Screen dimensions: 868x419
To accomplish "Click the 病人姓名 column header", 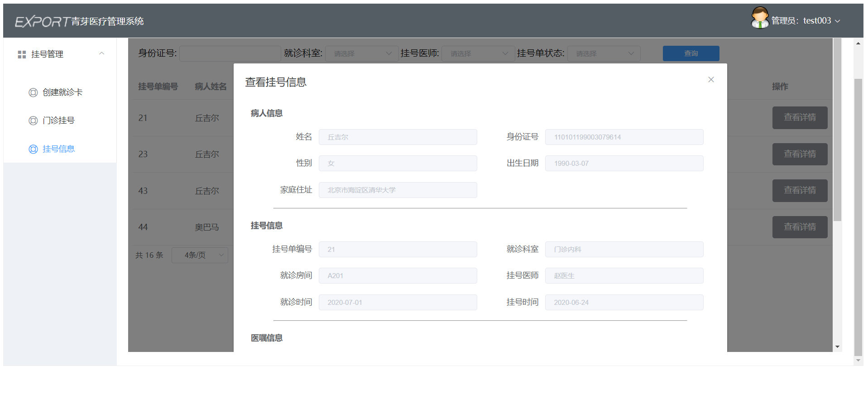I will coord(211,87).
